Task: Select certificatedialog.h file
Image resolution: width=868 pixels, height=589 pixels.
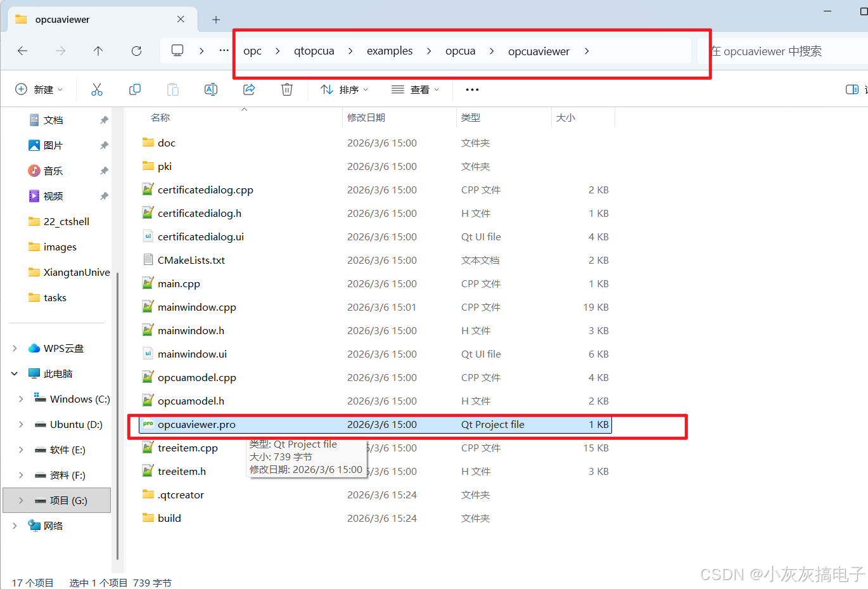Action: coord(375,213)
